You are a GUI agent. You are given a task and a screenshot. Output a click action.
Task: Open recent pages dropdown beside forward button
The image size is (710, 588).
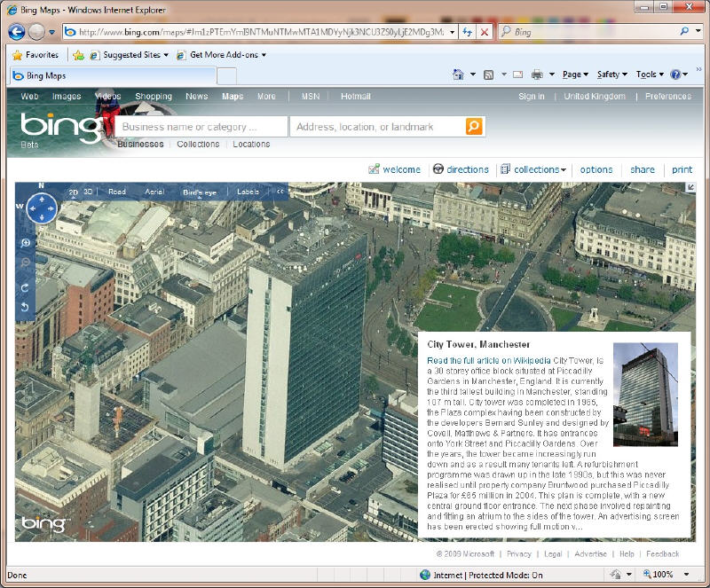(51, 32)
